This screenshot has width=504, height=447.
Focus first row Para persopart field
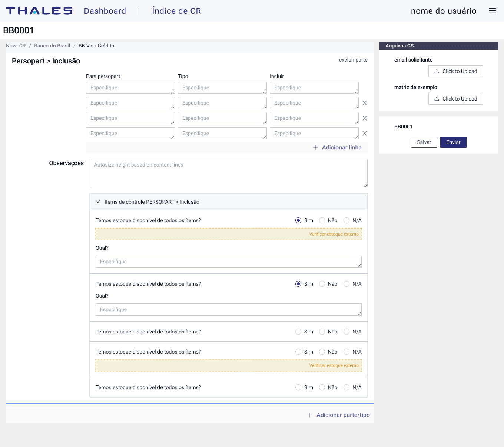pyautogui.click(x=130, y=88)
